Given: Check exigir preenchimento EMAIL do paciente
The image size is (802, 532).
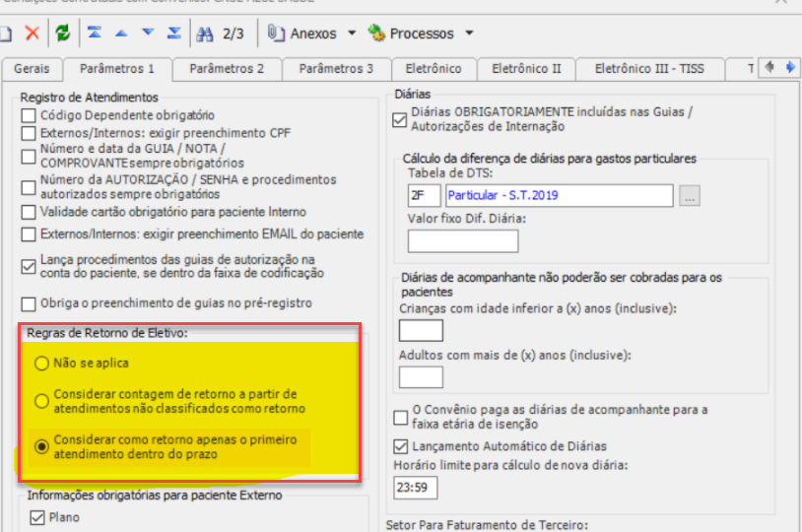Looking at the screenshot, I should coord(29,234).
